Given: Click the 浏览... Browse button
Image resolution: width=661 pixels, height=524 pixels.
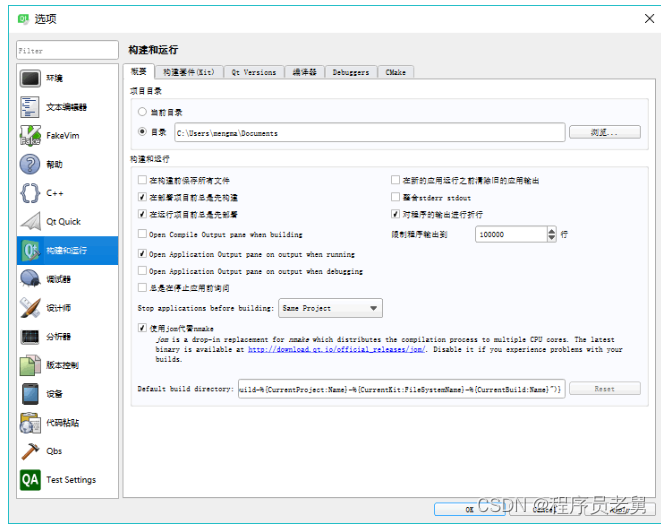Looking at the screenshot, I should [605, 132].
